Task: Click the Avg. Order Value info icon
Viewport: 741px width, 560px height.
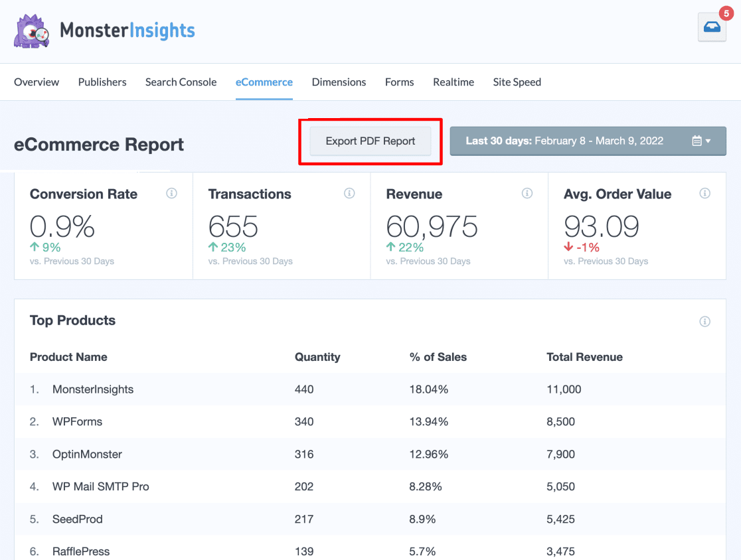Action: click(704, 193)
